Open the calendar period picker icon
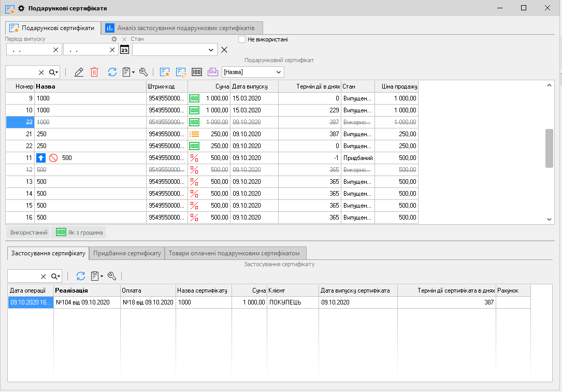This screenshot has width=562, height=392. (124, 50)
